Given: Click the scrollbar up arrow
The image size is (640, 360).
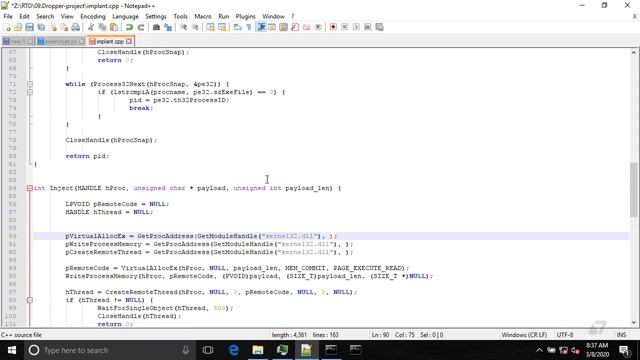Looking at the screenshot, I should pyautogui.click(x=633, y=53).
